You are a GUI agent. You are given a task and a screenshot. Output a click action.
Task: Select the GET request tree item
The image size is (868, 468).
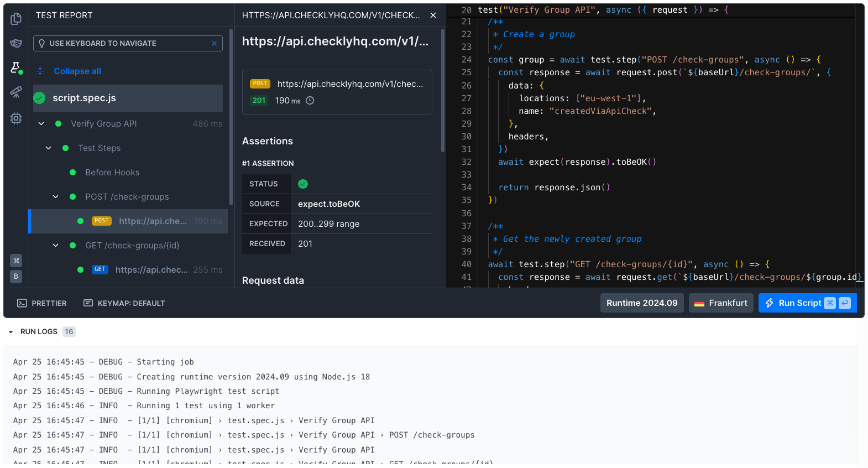point(151,270)
